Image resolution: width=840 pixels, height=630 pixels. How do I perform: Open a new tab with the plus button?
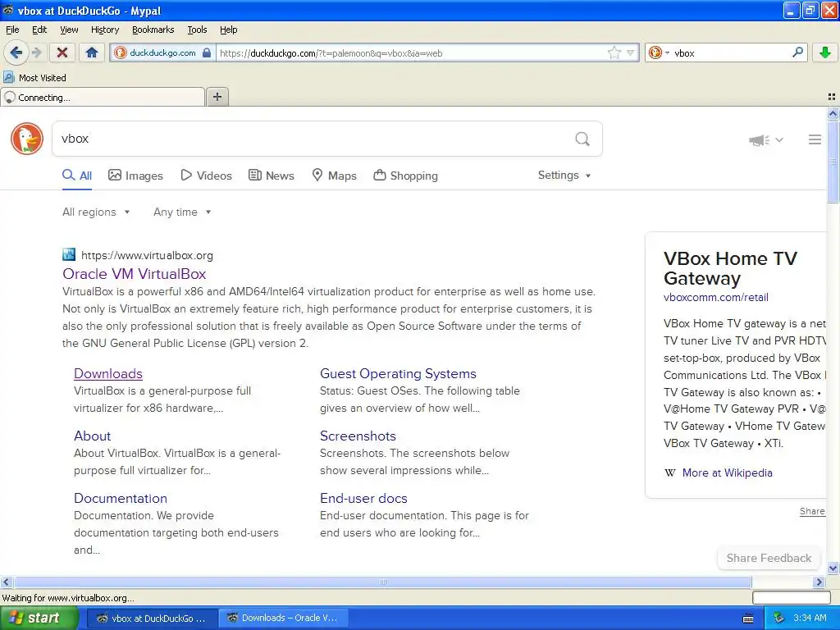pyautogui.click(x=217, y=97)
